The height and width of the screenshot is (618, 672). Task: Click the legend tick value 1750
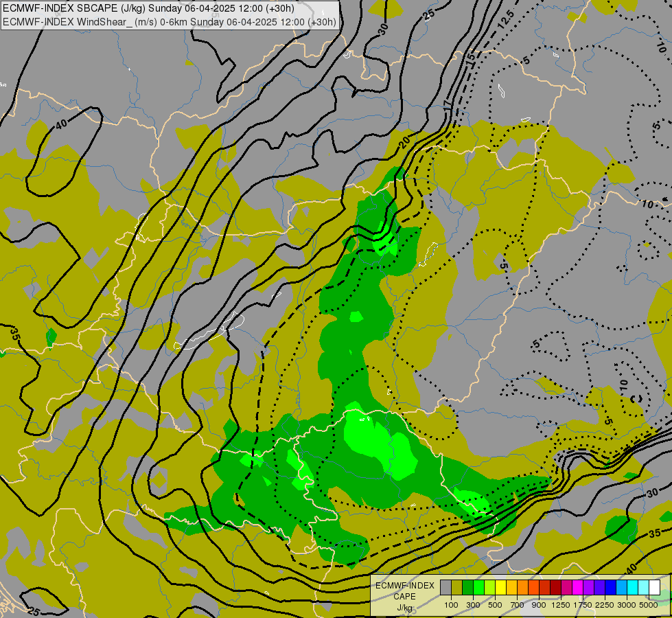583,605
